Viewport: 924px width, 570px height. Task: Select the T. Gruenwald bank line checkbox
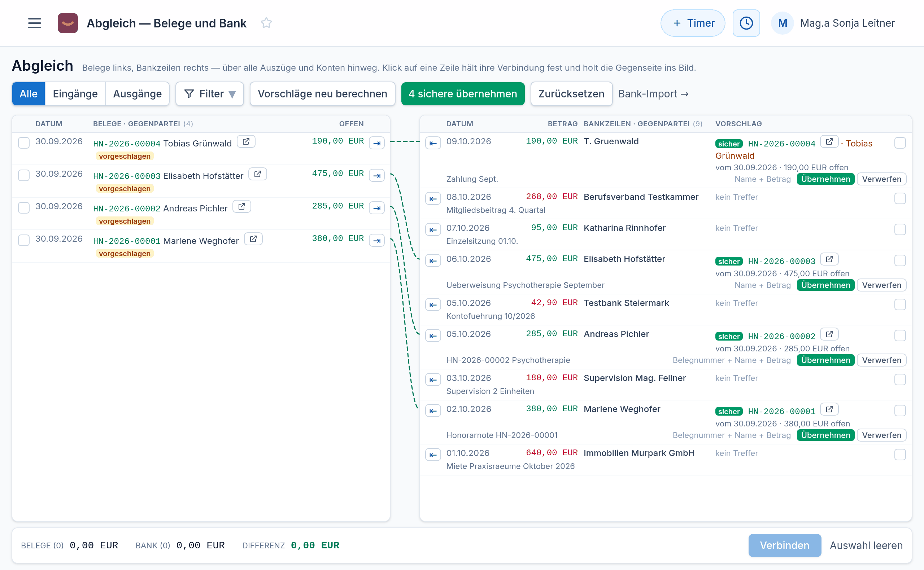click(900, 143)
